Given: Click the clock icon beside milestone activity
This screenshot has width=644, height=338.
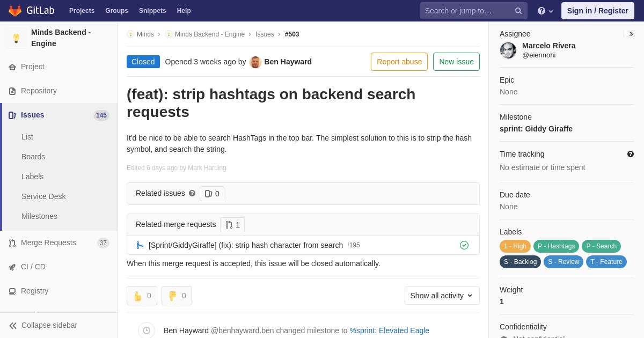Looking at the screenshot, I should (147, 330).
